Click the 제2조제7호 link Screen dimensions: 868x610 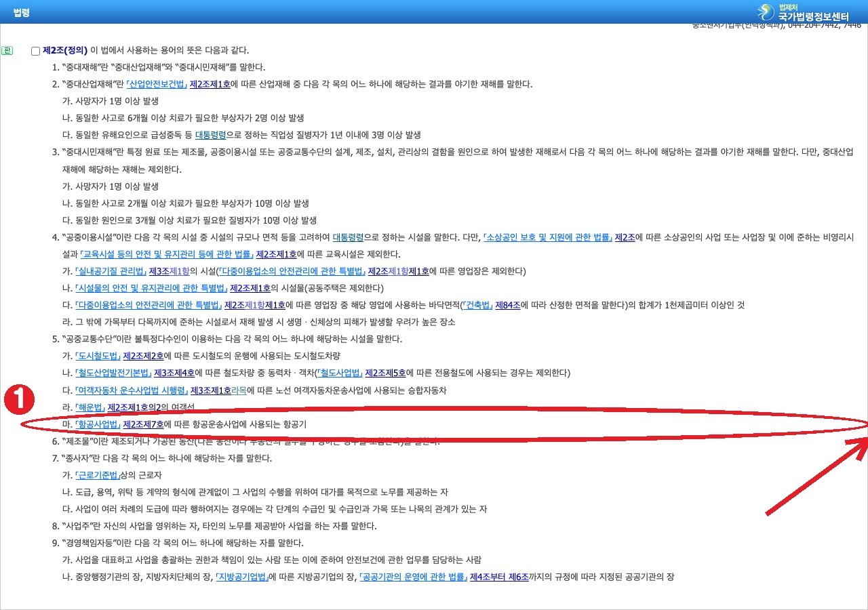tap(144, 424)
